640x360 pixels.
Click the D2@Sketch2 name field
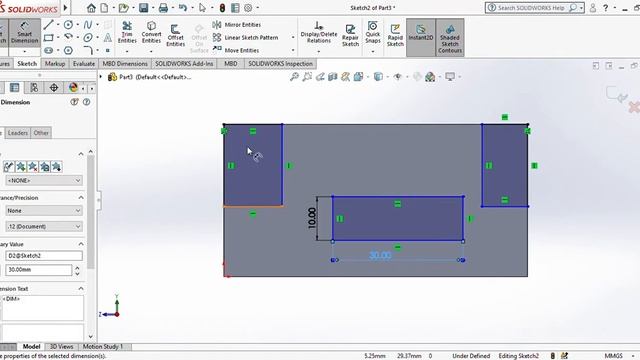44,256
